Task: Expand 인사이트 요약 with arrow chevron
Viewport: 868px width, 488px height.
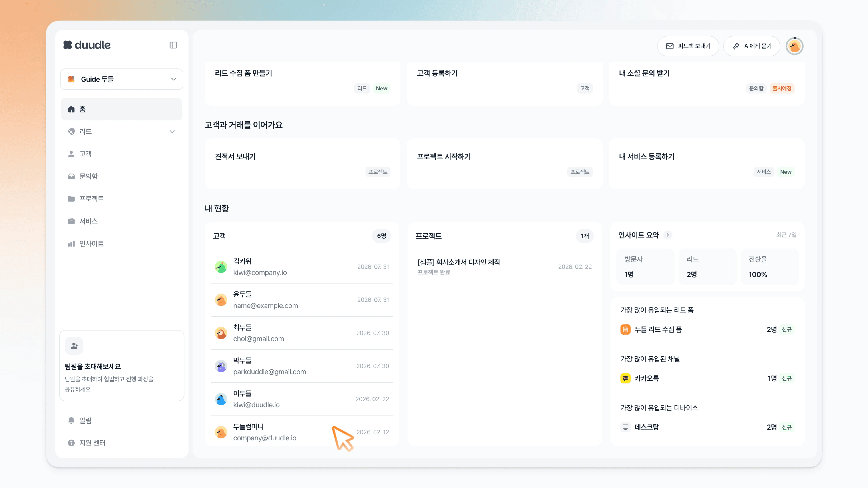Action: coord(668,235)
